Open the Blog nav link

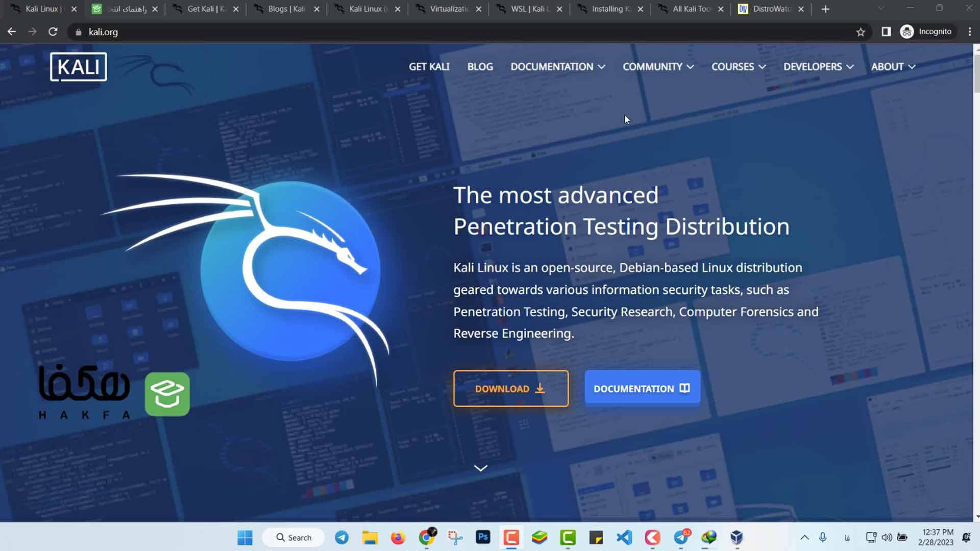pos(480,67)
